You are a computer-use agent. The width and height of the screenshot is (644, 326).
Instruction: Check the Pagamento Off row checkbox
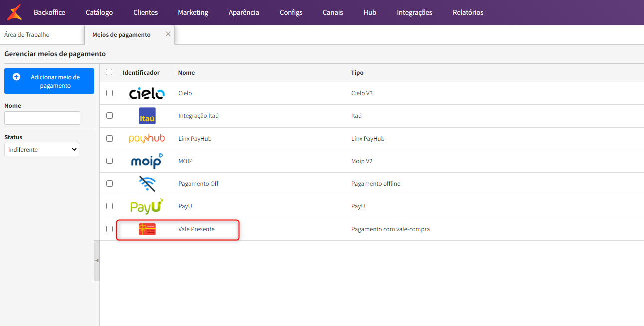(x=109, y=183)
